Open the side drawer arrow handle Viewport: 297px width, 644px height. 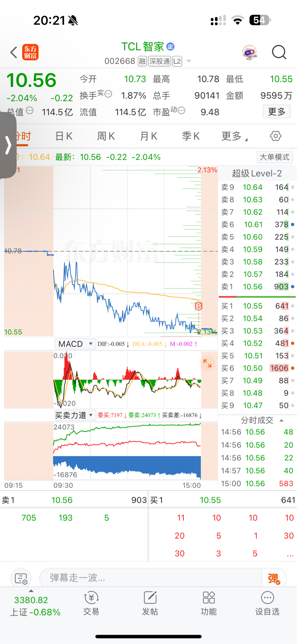pos(8,145)
